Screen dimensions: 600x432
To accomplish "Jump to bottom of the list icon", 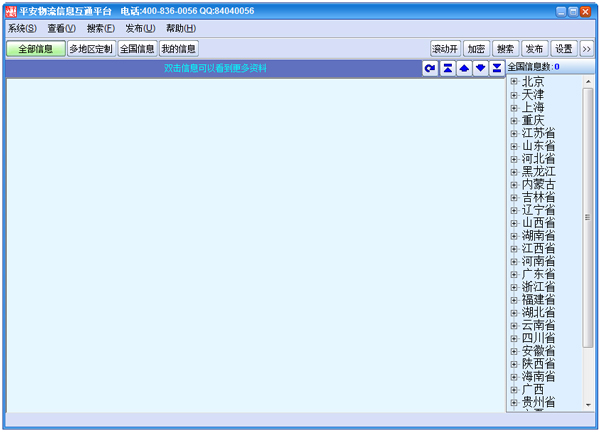I will tap(497, 68).
